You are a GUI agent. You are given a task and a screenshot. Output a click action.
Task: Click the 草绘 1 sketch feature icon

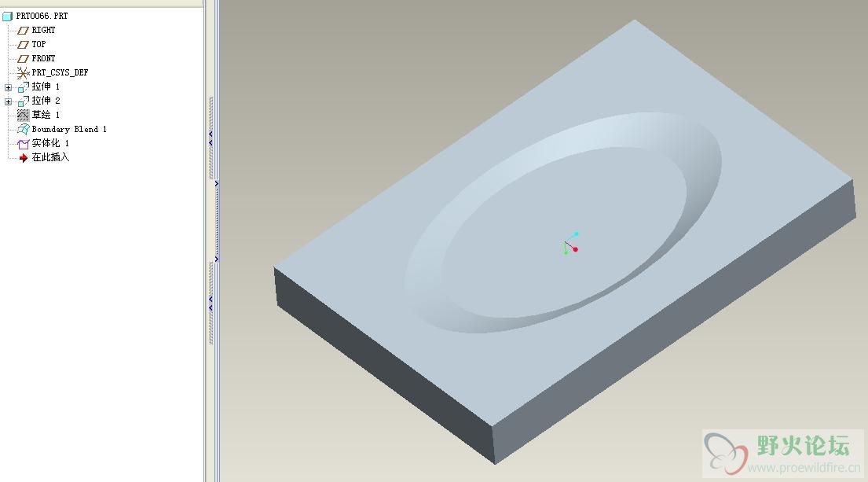click(x=23, y=115)
